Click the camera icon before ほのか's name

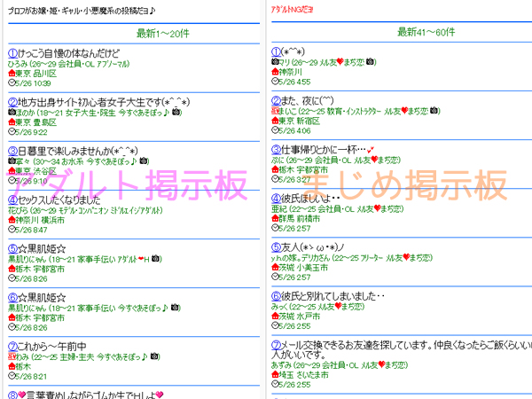tap(11, 113)
